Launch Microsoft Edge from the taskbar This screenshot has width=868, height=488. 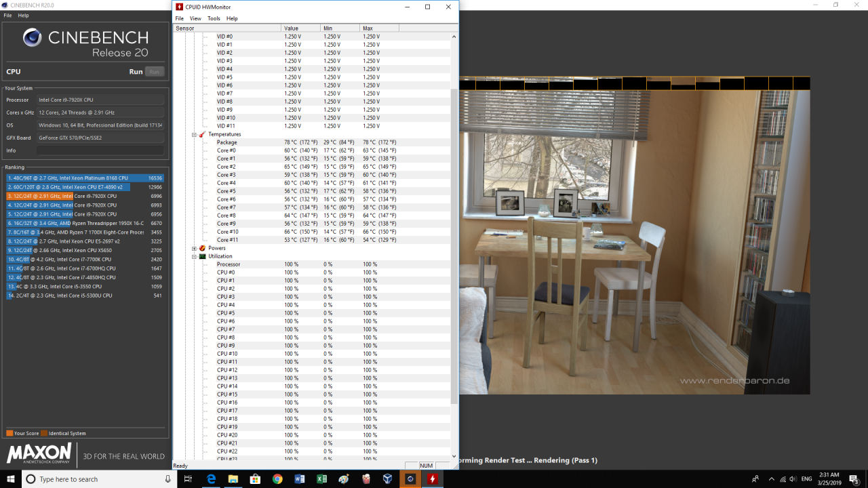coord(211,479)
